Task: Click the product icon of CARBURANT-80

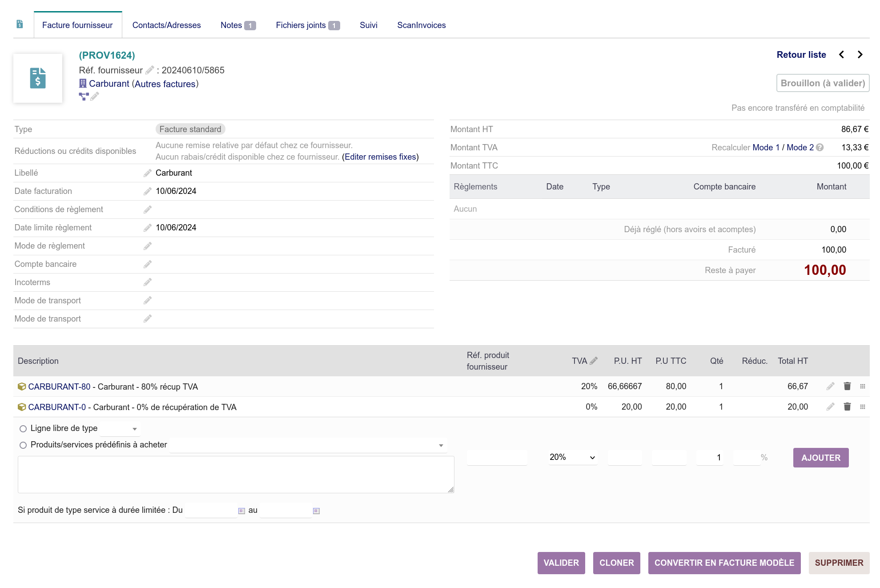Action: point(22,387)
